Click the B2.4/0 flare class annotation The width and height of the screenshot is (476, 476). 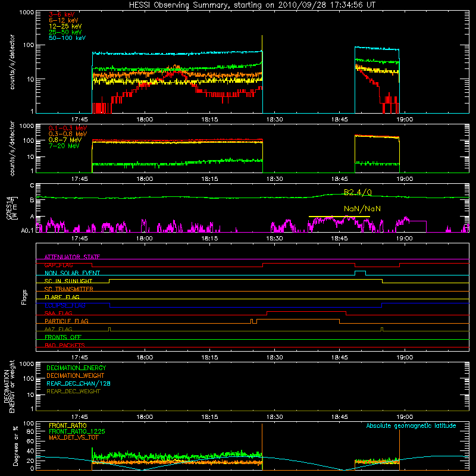[x=358, y=192]
